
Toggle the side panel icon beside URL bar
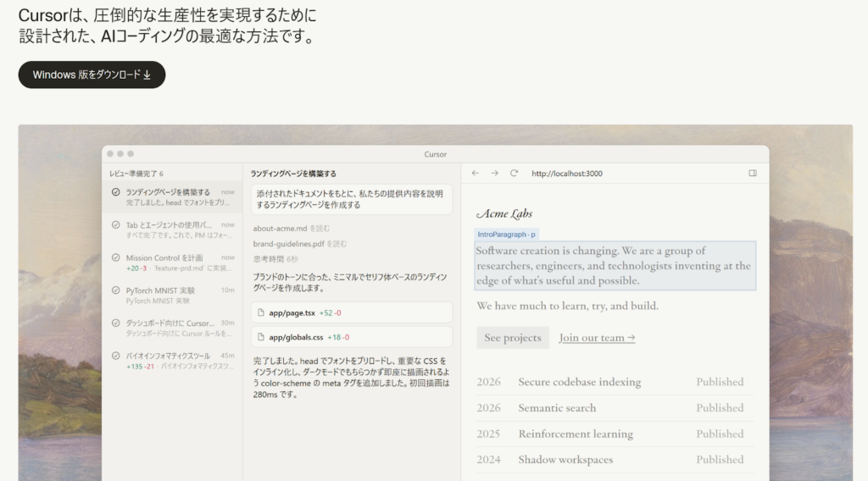pos(752,174)
